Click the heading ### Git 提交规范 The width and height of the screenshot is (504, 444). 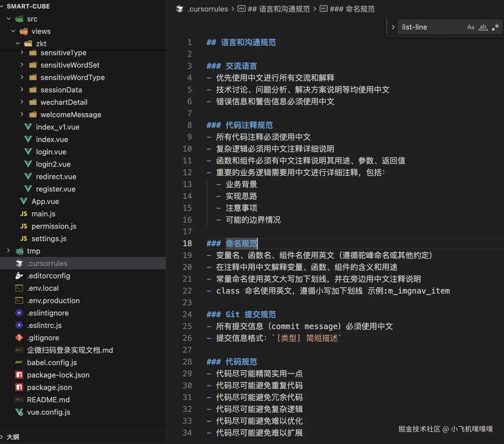click(x=241, y=314)
